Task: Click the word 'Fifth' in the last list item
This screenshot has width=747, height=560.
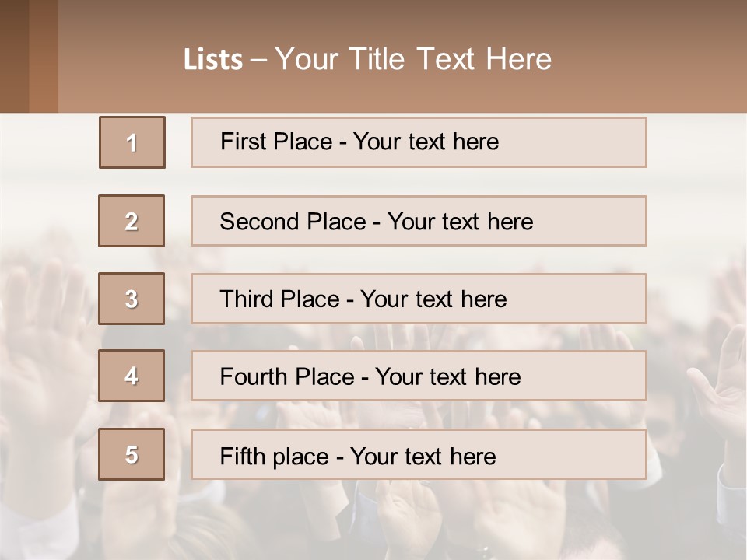Action: (244, 456)
